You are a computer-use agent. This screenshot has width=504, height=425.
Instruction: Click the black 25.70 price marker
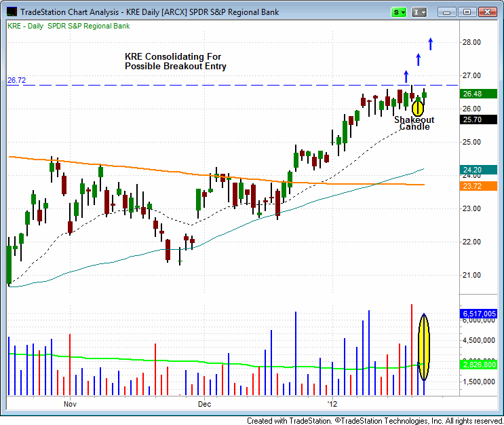478,119
